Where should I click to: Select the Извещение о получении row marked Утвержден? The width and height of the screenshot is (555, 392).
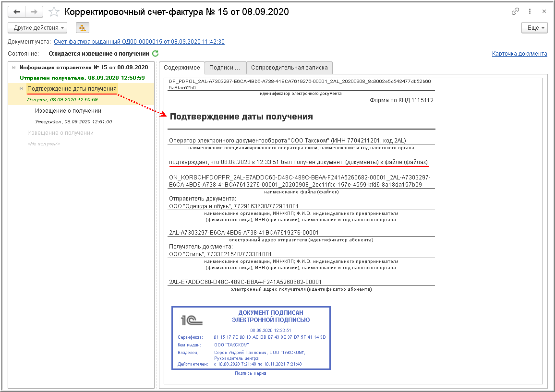coord(68,111)
